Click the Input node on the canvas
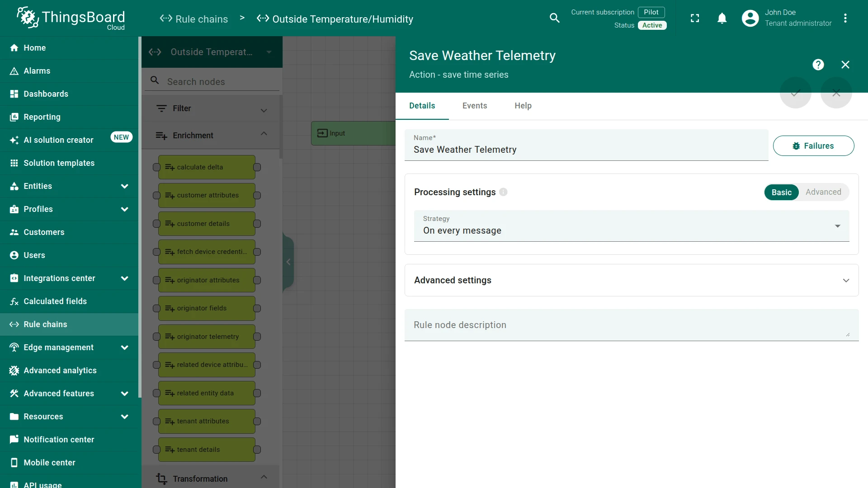The width and height of the screenshot is (868, 488). point(353,133)
